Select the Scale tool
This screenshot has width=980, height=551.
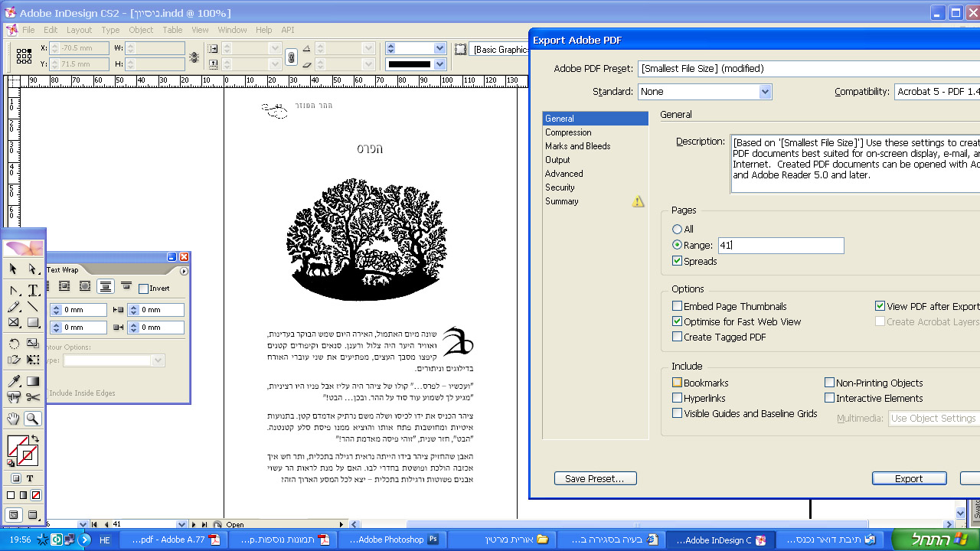33,344
